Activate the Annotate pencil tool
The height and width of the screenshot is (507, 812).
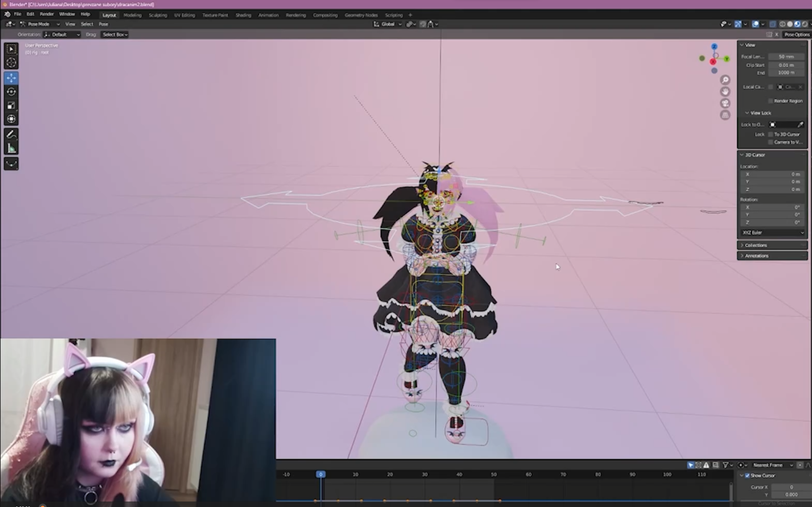pos(11,135)
